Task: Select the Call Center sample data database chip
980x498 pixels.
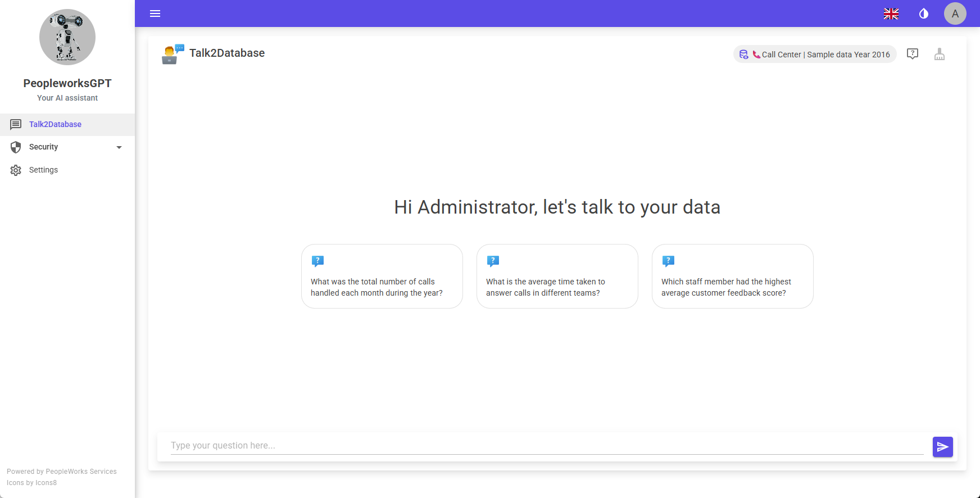Action: [x=815, y=55]
